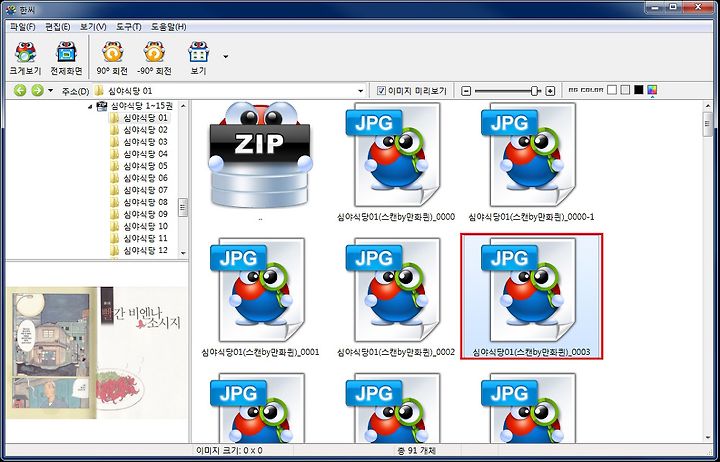Expand the 보기 toolbar dropdown arrow

coord(225,56)
